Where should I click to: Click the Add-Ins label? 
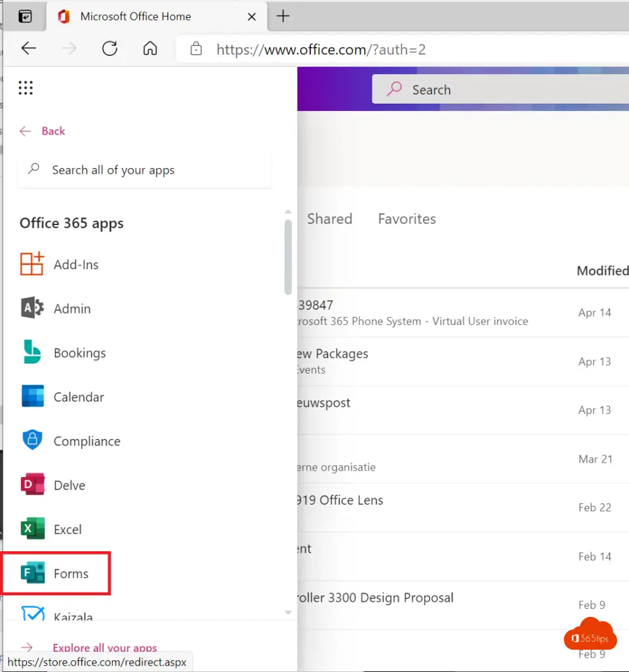pyautogui.click(x=76, y=265)
